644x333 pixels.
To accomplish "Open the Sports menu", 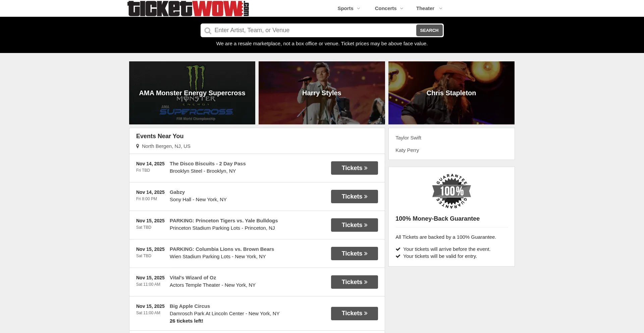I will point(345,8).
